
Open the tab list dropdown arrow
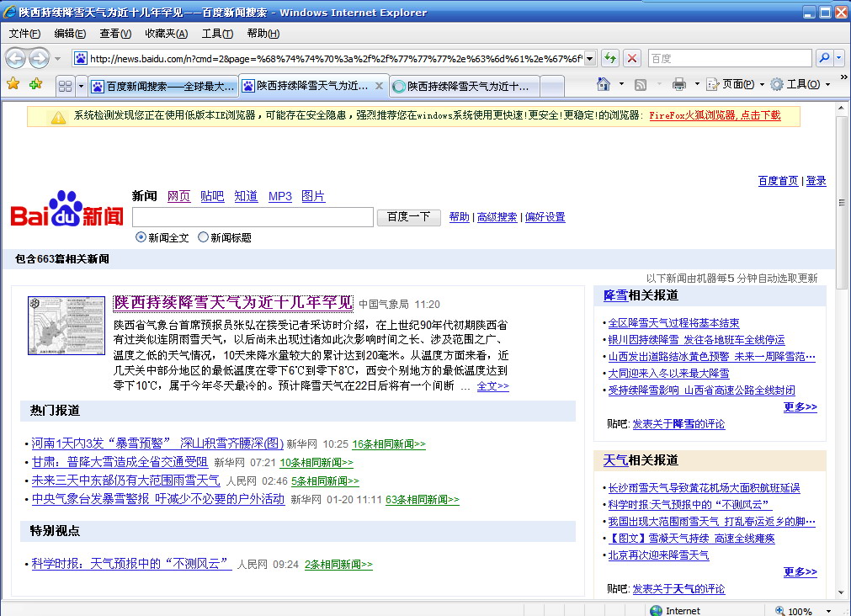pyautogui.click(x=82, y=86)
